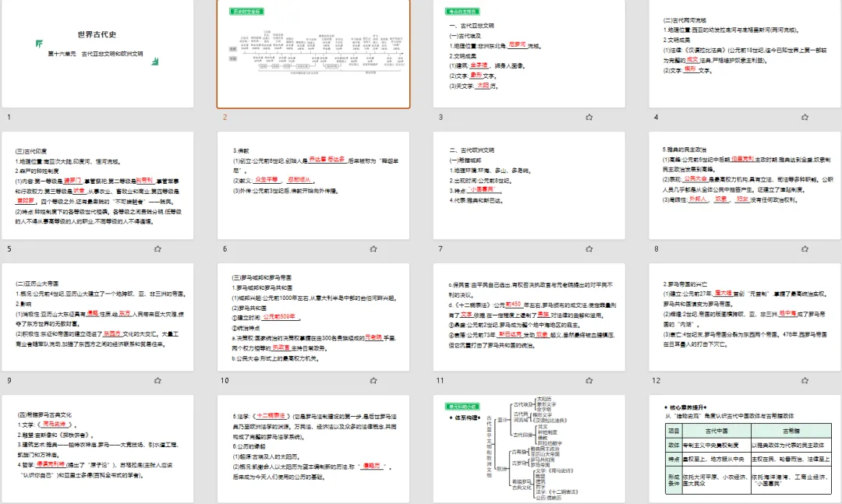
Task: Click the animation star under slide 7
Action: (x=589, y=248)
